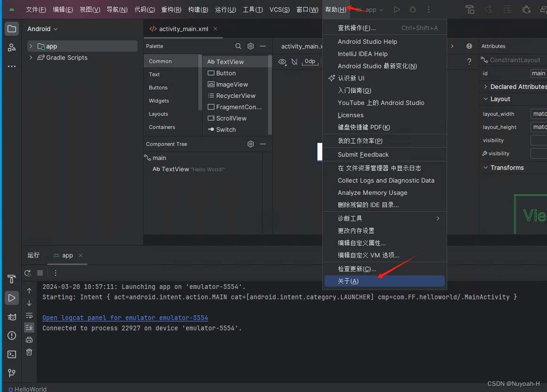Image resolution: width=547 pixels, height=392 pixels.
Task: Open the app run configuration dropdown
Action: (x=370, y=10)
